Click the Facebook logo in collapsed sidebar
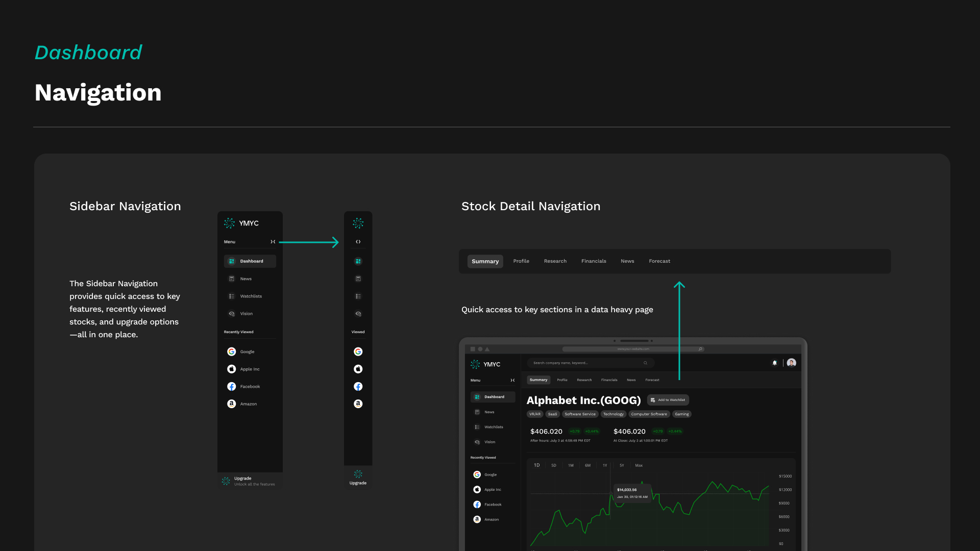The height and width of the screenshot is (551, 980). click(x=358, y=386)
